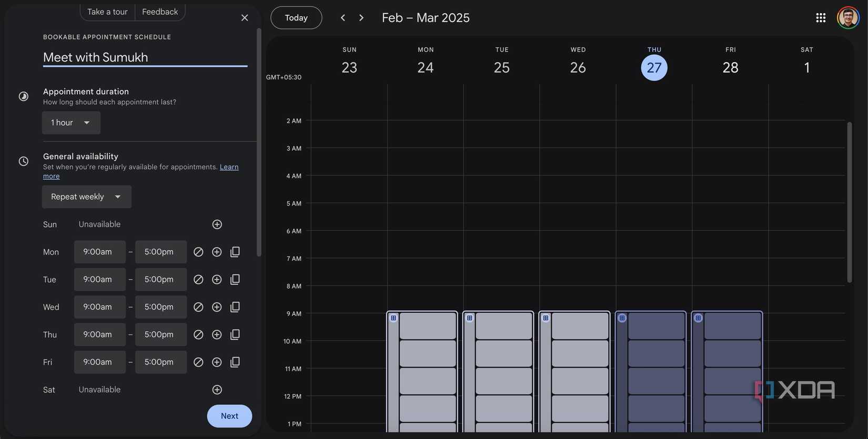
Task: Click the Saturday Unavailable text
Action: 99,390
